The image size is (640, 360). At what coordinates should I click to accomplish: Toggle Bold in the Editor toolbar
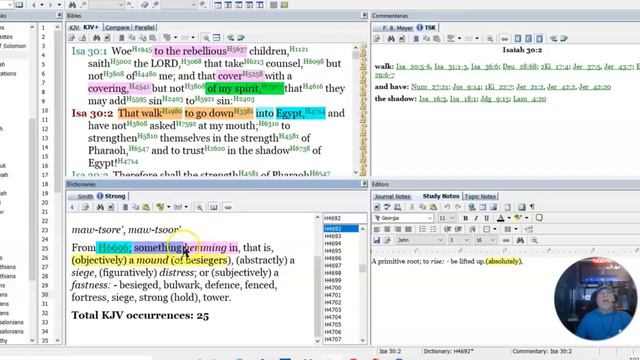[465, 218]
